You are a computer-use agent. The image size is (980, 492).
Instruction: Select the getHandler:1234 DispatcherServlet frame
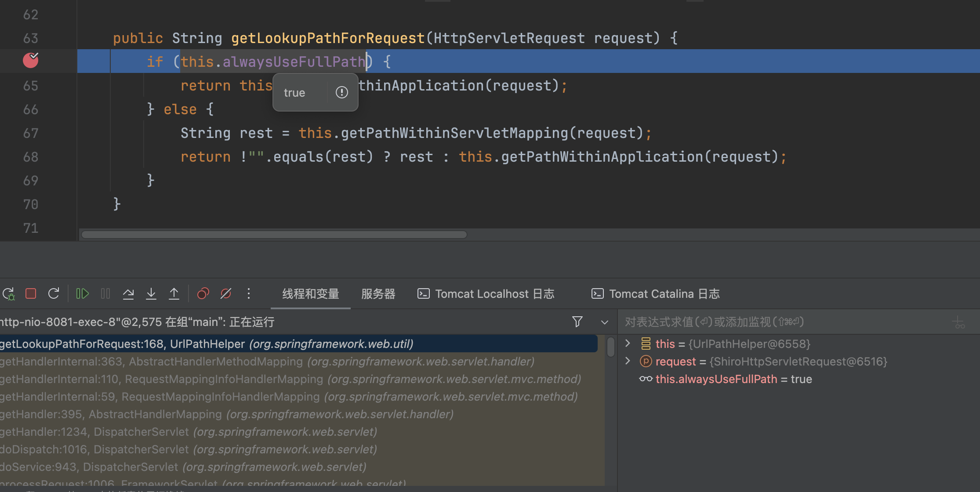[188, 432]
